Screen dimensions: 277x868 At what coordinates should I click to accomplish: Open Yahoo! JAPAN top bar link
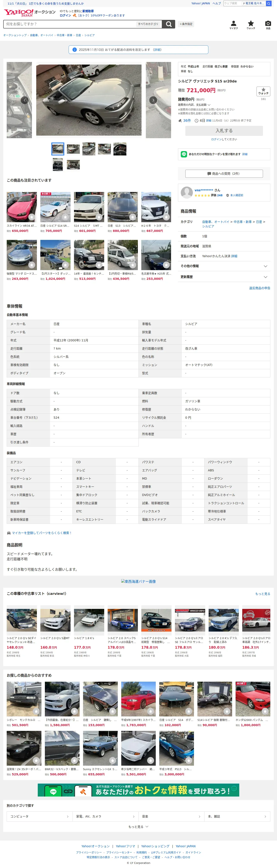tap(201, 3)
